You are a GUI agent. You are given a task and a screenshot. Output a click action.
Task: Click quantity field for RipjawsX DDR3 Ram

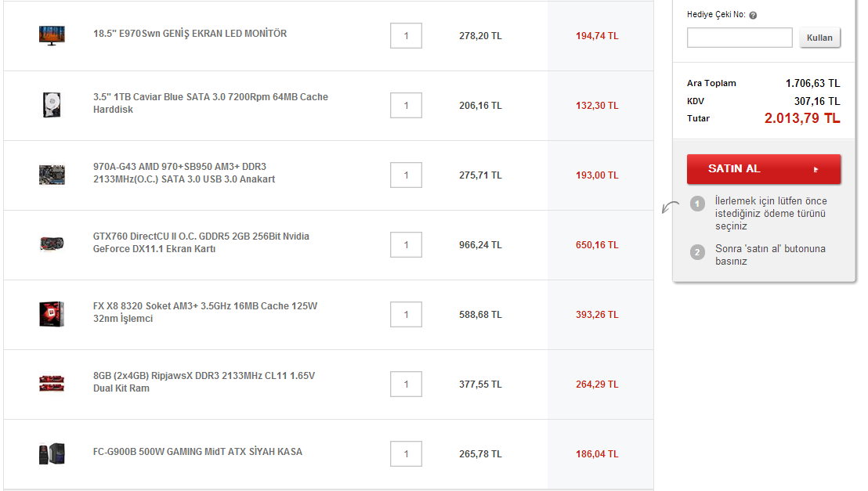pyautogui.click(x=406, y=384)
